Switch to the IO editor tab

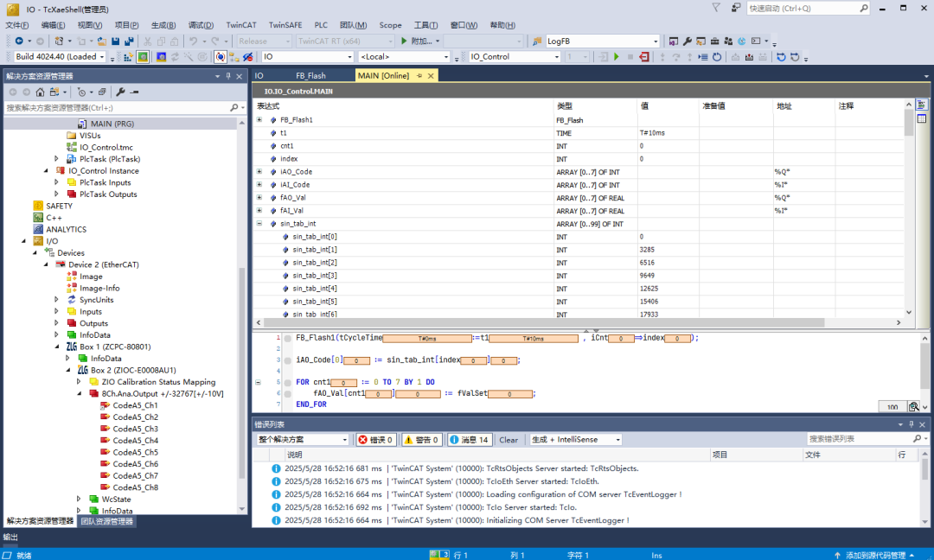259,75
